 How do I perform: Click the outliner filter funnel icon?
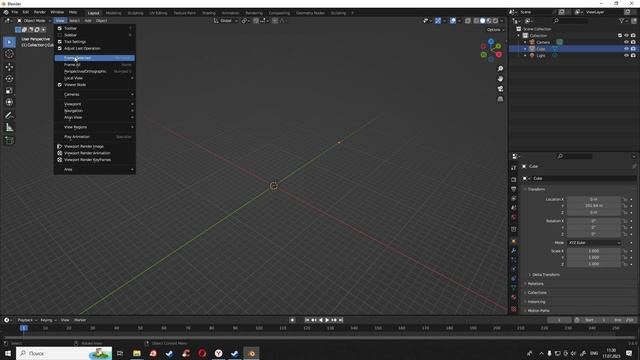[x=622, y=21]
